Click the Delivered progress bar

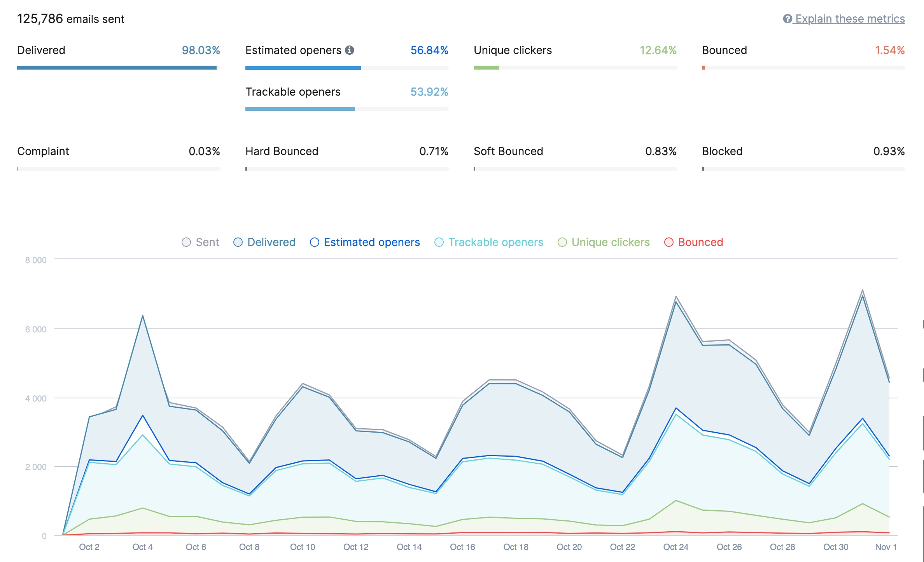pyautogui.click(x=117, y=67)
